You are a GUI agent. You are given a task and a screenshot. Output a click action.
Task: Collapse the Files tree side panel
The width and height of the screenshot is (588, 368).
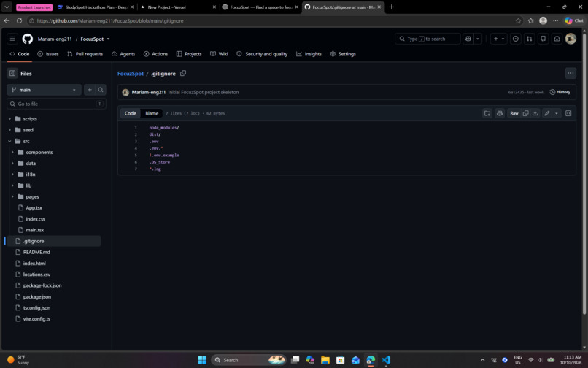12,74
